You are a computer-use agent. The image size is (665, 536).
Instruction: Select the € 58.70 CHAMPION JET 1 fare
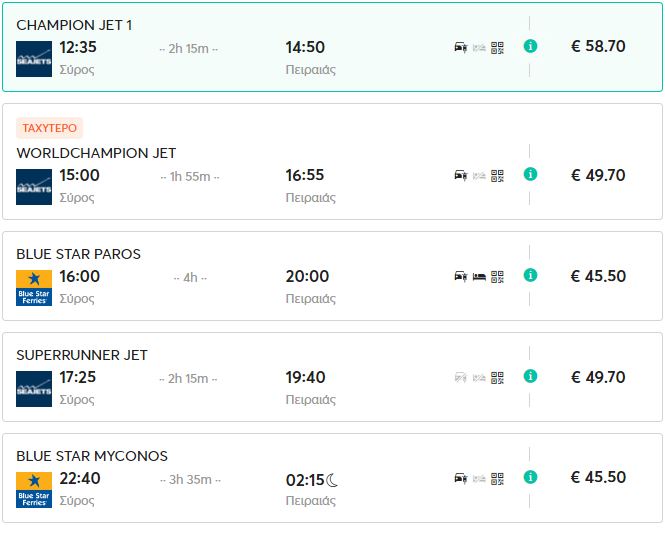pos(598,46)
